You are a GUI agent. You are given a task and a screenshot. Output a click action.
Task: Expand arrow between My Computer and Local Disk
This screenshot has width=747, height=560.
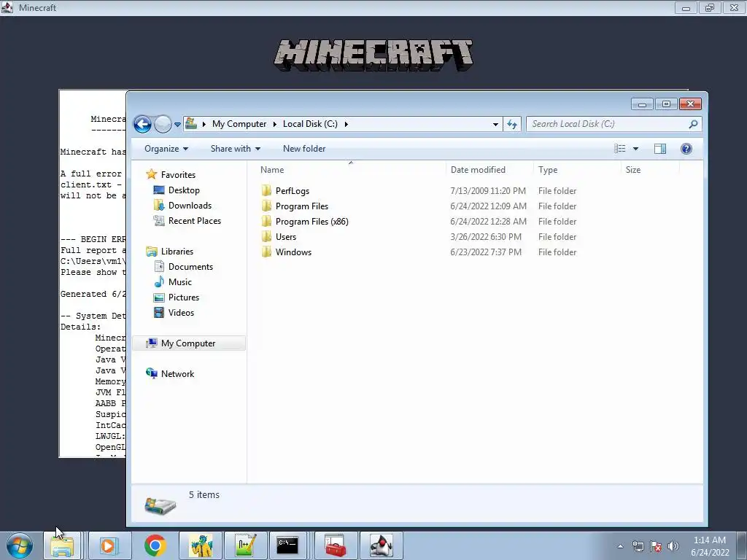click(x=275, y=124)
